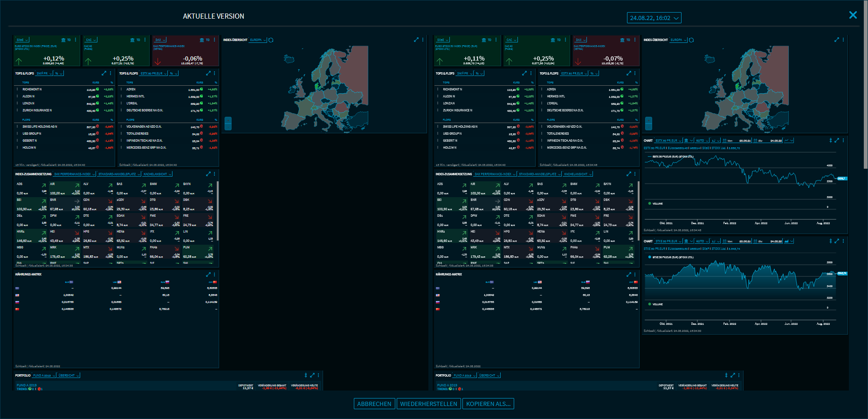Image resolution: width=868 pixels, height=419 pixels.
Task: Open the left SMI PR index dropdown
Action: [44, 73]
